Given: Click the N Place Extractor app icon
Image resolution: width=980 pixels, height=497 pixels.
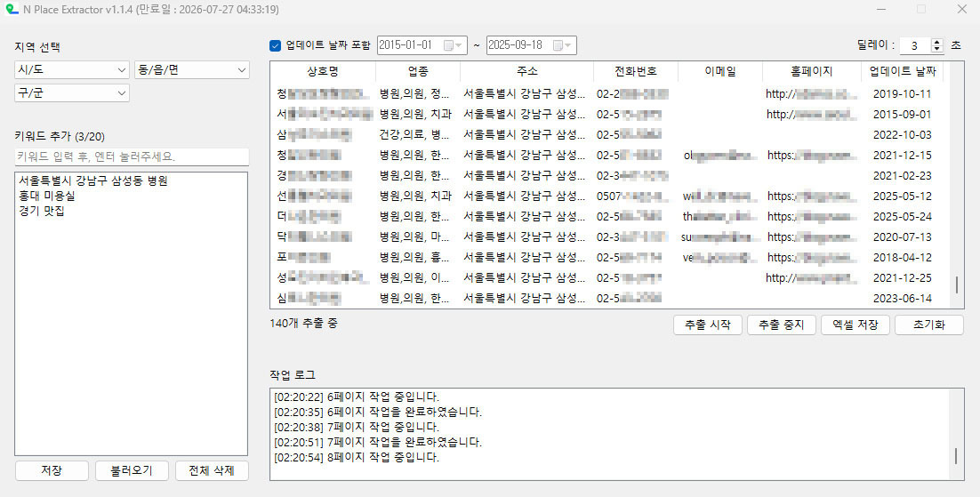Looking at the screenshot, I should (11, 10).
